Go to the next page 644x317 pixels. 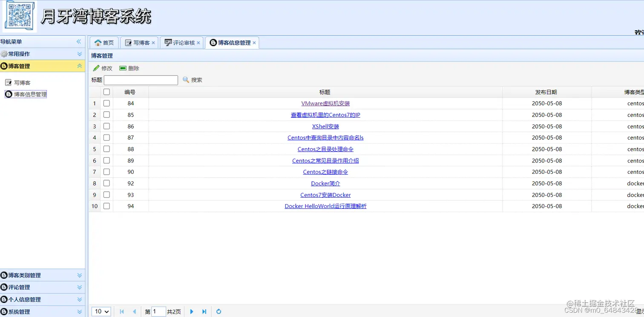192,312
